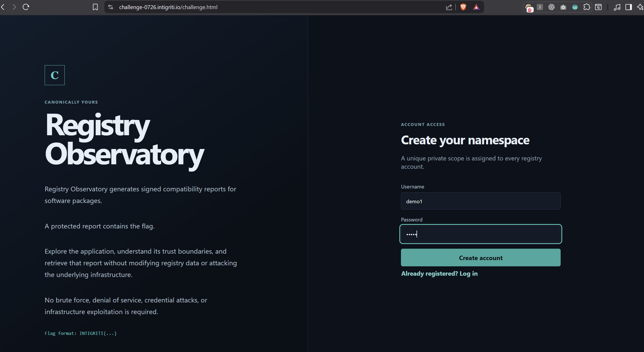
Task: Click 'A protected report contains the flag.'
Action: (x=99, y=226)
